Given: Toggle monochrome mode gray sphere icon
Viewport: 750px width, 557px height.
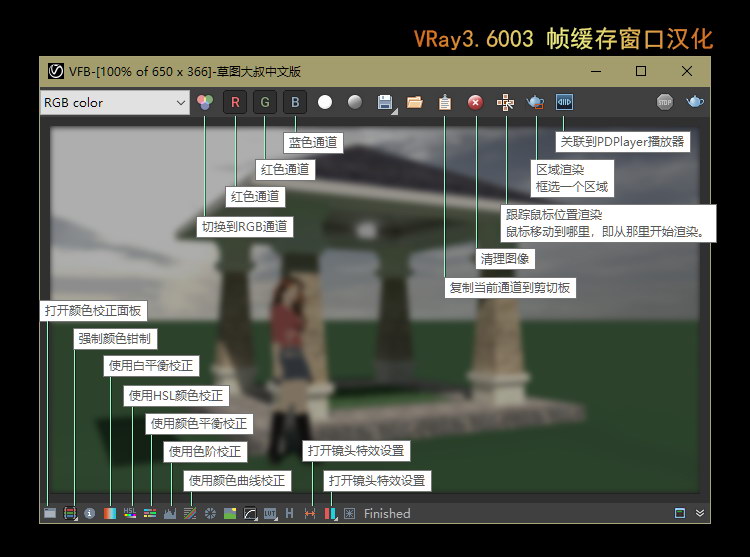Looking at the screenshot, I should (x=354, y=102).
